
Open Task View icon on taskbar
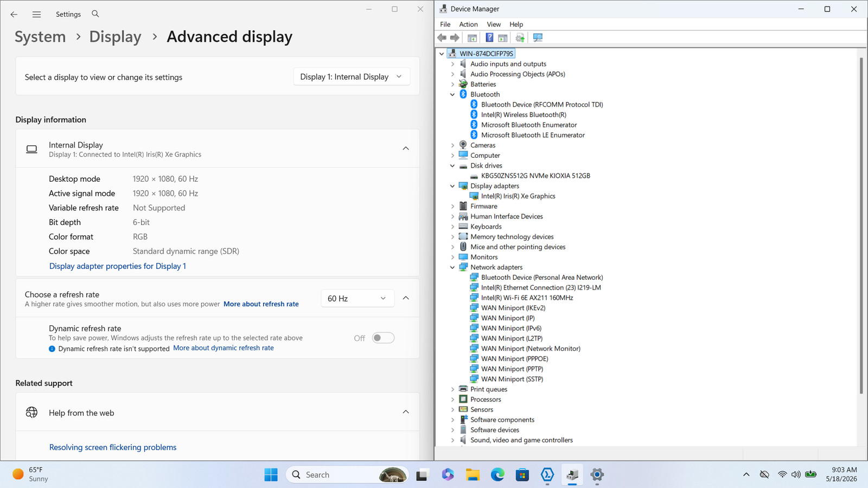(x=422, y=475)
